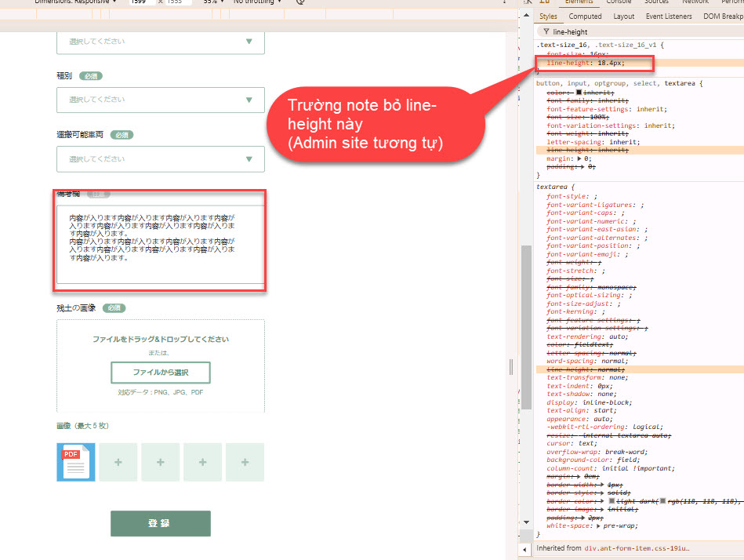
Task: Open the No throttling dropdown
Action: (x=258, y=2)
